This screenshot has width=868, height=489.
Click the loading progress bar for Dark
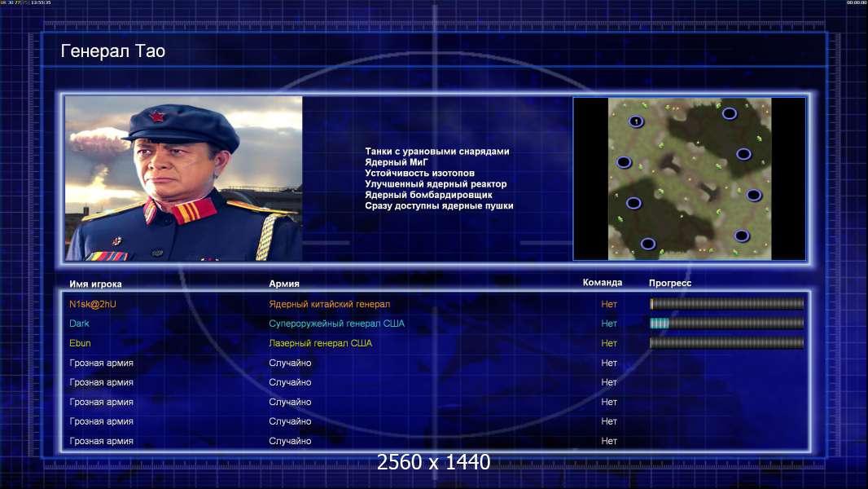click(727, 324)
